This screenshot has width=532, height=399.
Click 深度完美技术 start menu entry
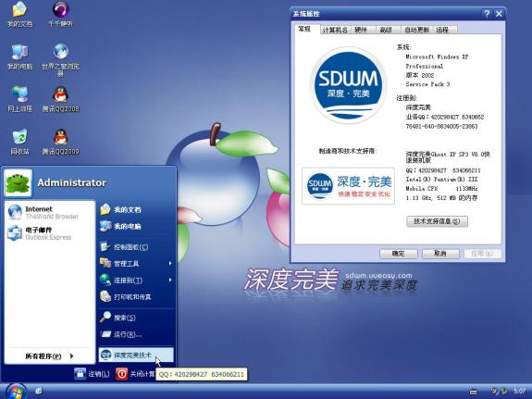[136, 355]
